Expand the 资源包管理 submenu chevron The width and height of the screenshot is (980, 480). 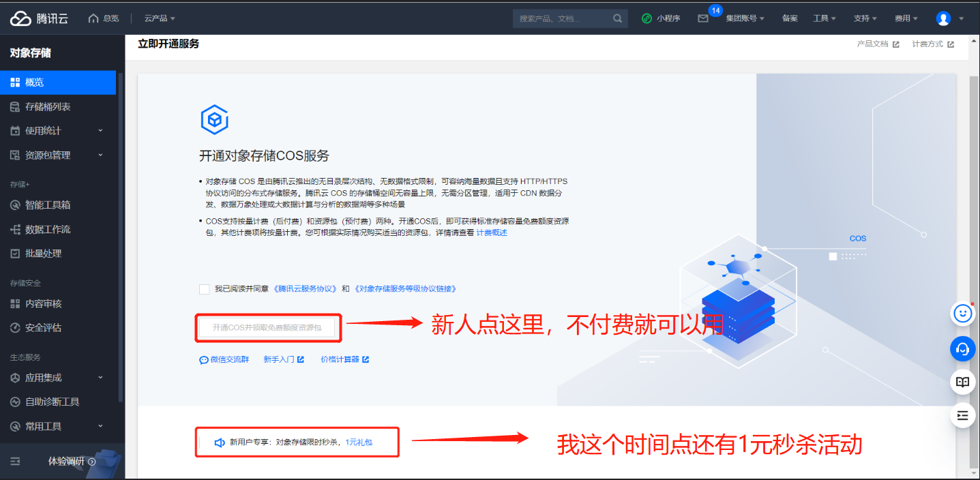pyautogui.click(x=100, y=155)
